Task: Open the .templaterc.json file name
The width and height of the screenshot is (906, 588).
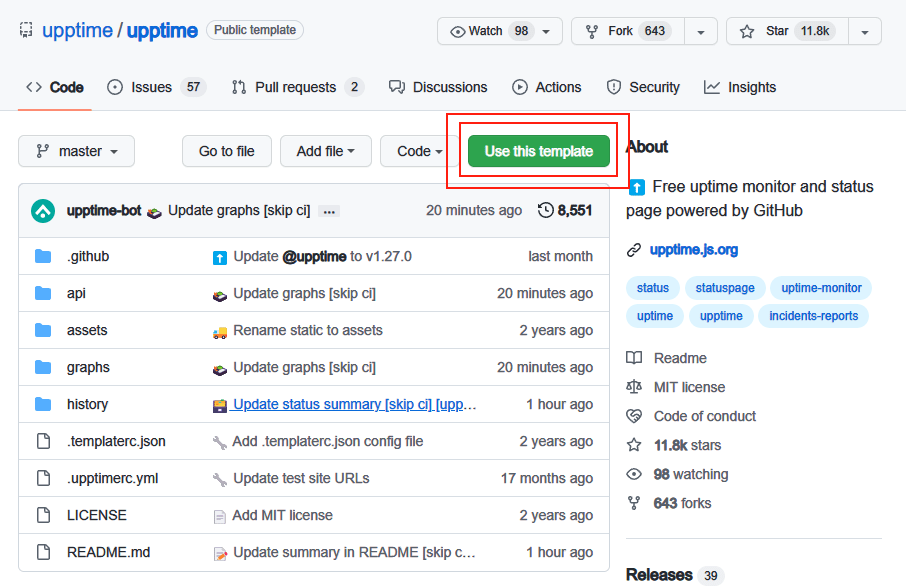Action: (x=116, y=441)
